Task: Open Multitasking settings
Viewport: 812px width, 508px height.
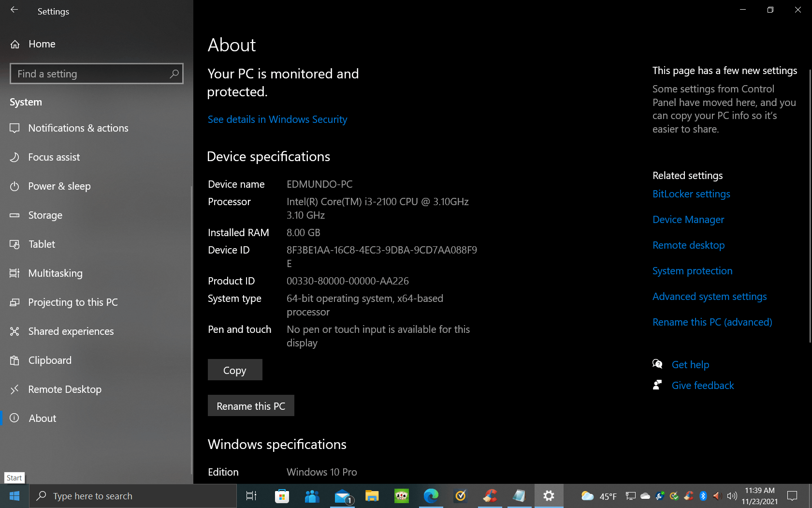Action: [97, 273]
